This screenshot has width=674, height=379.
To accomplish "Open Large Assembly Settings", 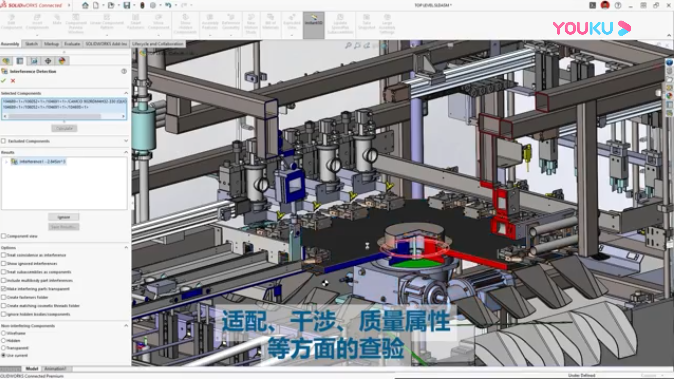I will (387, 24).
